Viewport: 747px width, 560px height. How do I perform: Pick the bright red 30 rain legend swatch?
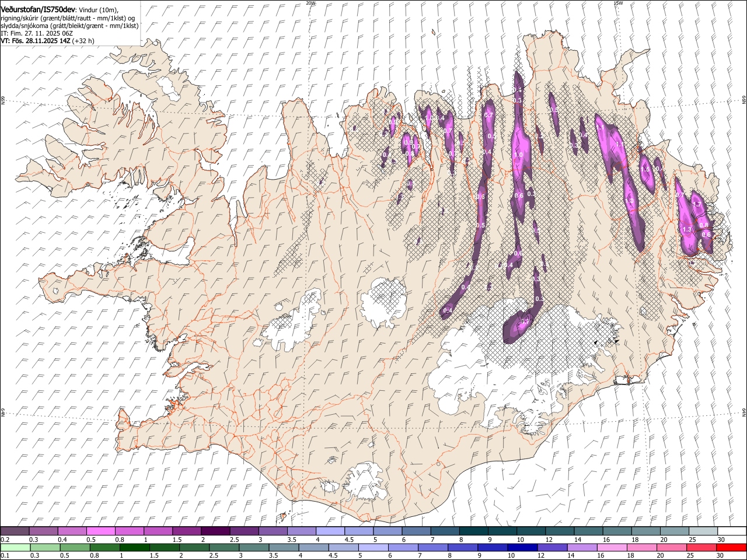pos(731,547)
